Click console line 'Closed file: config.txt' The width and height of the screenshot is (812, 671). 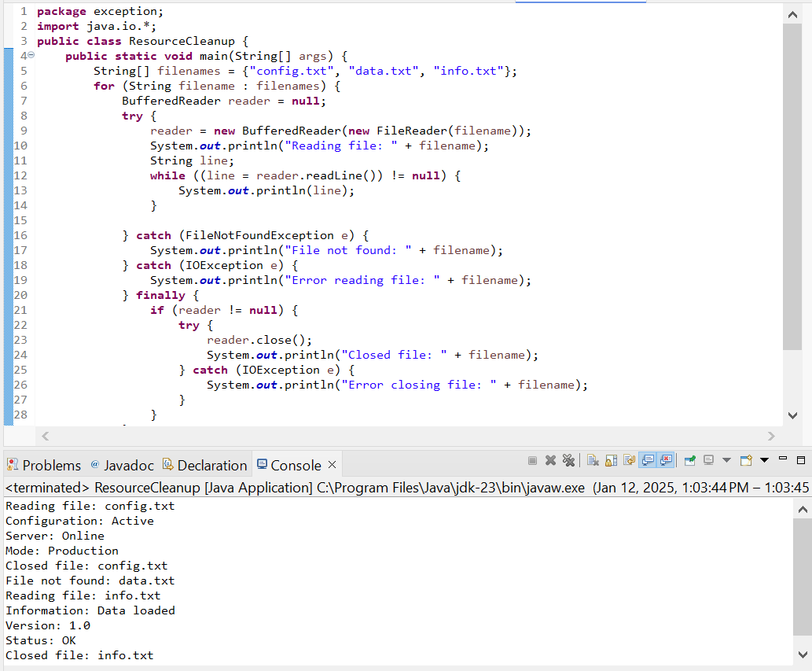click(86, 566)
